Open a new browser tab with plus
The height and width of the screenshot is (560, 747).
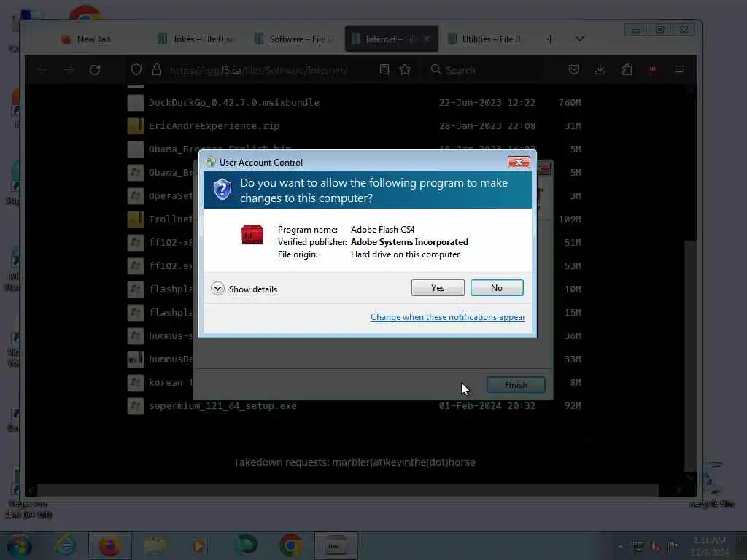tap(550, 39)
